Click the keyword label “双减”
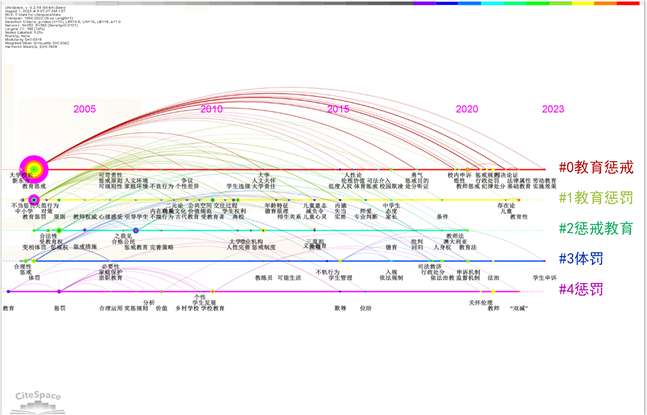 [x=520, y=308]
